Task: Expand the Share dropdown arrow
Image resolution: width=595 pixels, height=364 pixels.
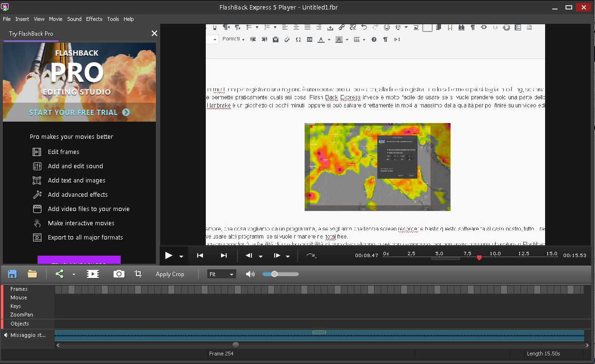Action: (74, 275)
